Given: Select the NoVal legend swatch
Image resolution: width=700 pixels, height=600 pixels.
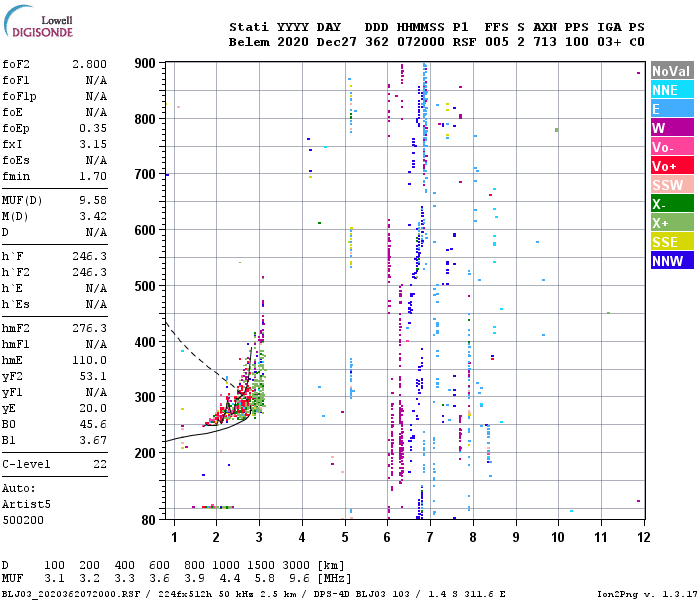Looking at the screenshot, I should pyautogui.click(x=672, y=71).
